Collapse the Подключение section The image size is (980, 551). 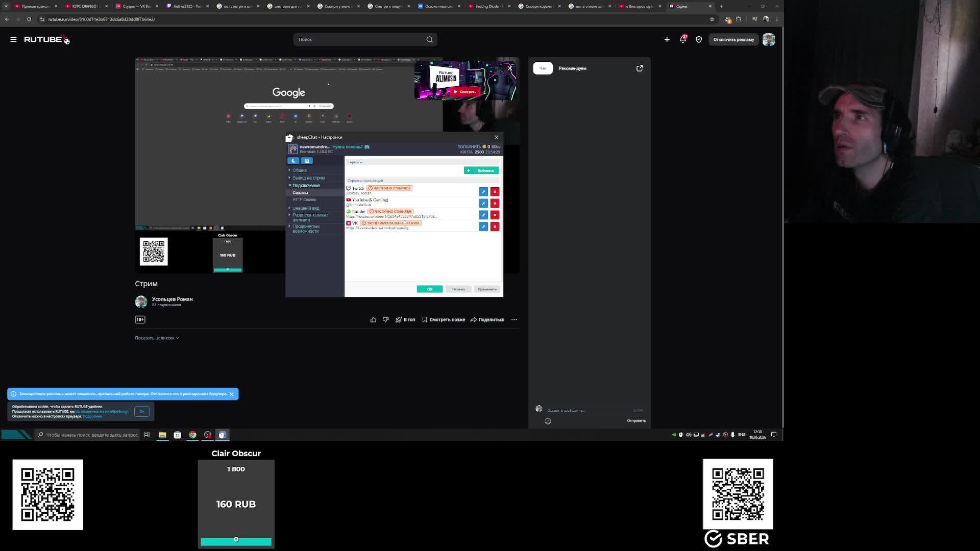(306, 186)
